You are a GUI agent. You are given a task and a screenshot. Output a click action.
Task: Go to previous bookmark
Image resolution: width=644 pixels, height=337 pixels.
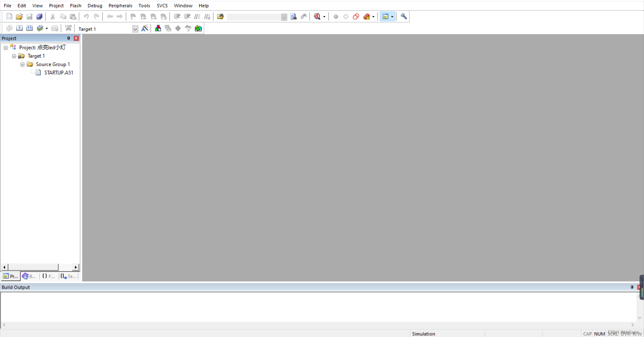click(x=143, y=16)
